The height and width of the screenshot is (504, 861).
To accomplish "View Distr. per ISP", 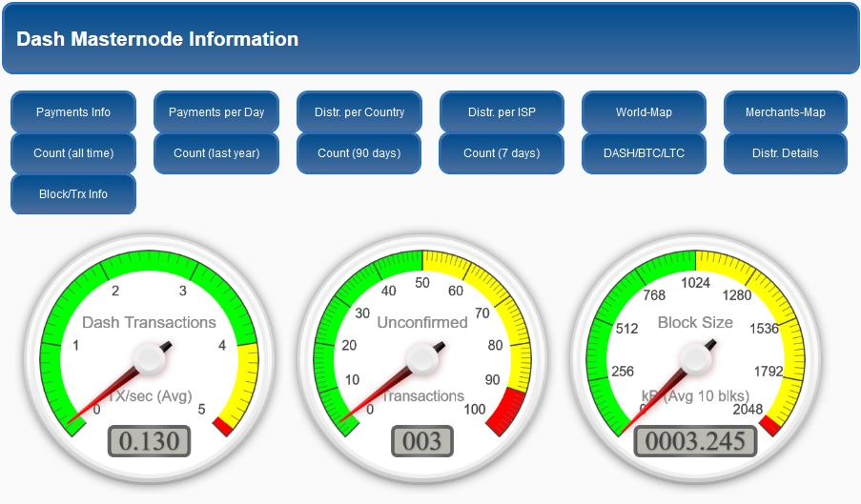I will [x=502, y=111].
